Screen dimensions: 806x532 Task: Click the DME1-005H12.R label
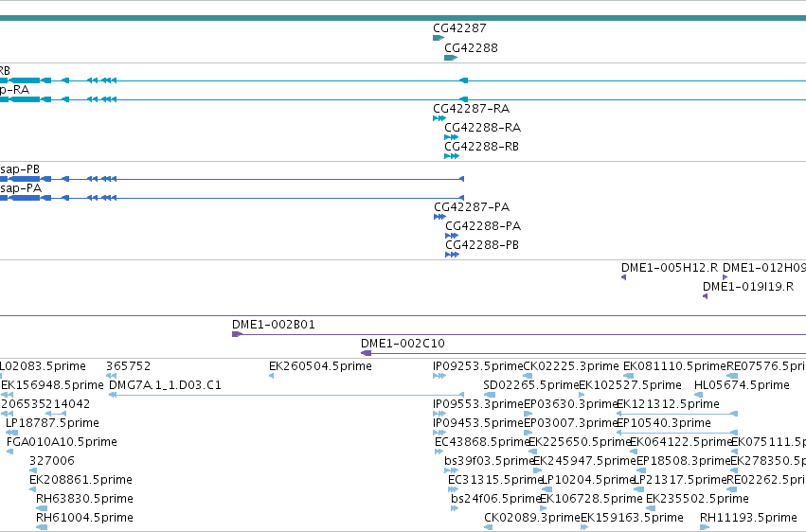670,268
